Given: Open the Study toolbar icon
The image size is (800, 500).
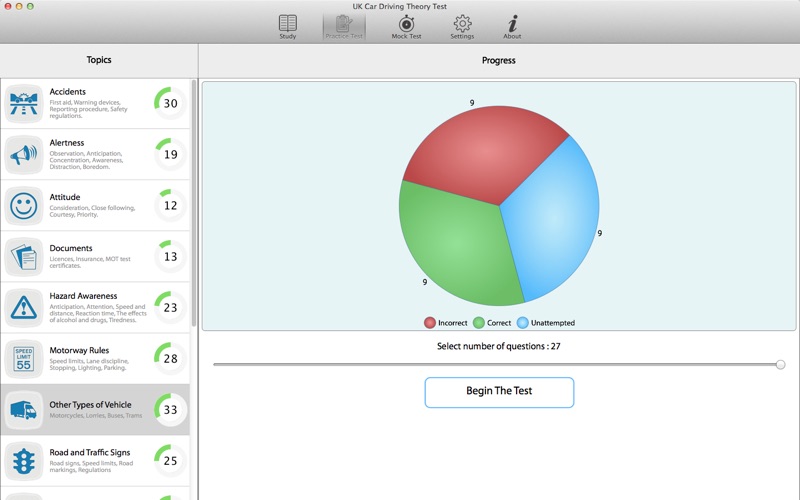Looking at the screenshot, I should [x=288, y=27].
